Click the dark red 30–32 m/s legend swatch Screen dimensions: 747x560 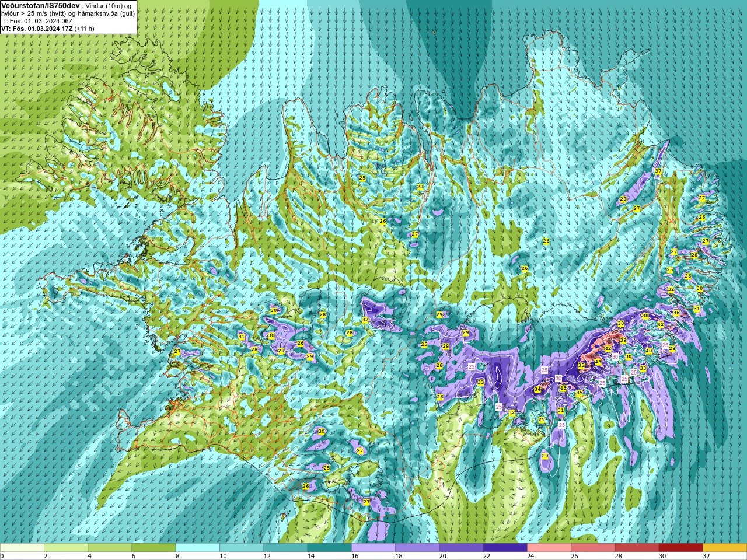click(x=681, y=548)
